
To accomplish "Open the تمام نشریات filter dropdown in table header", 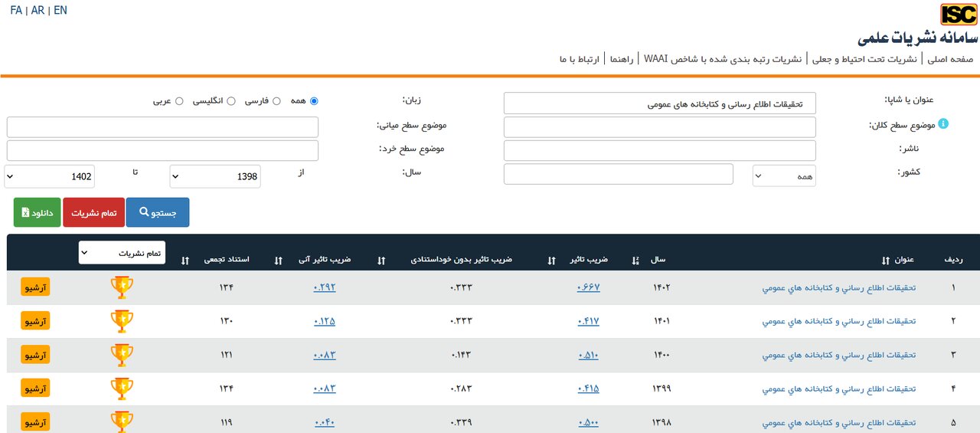I will coord(122,253).
